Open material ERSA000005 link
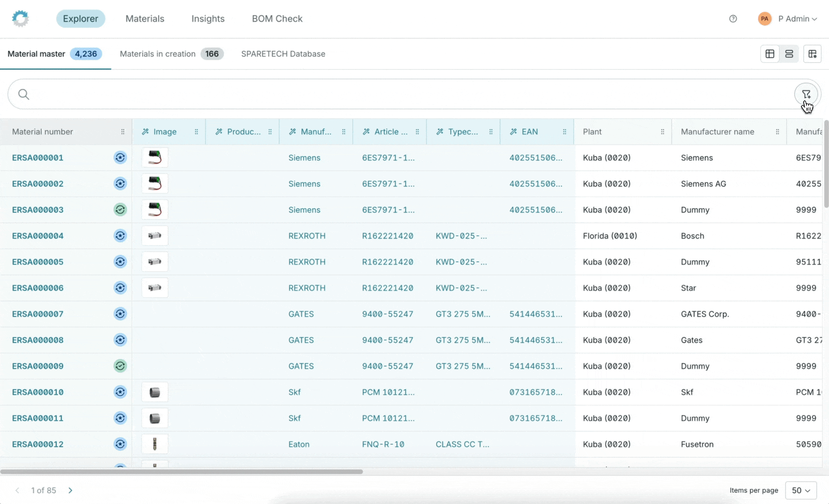 38,262
